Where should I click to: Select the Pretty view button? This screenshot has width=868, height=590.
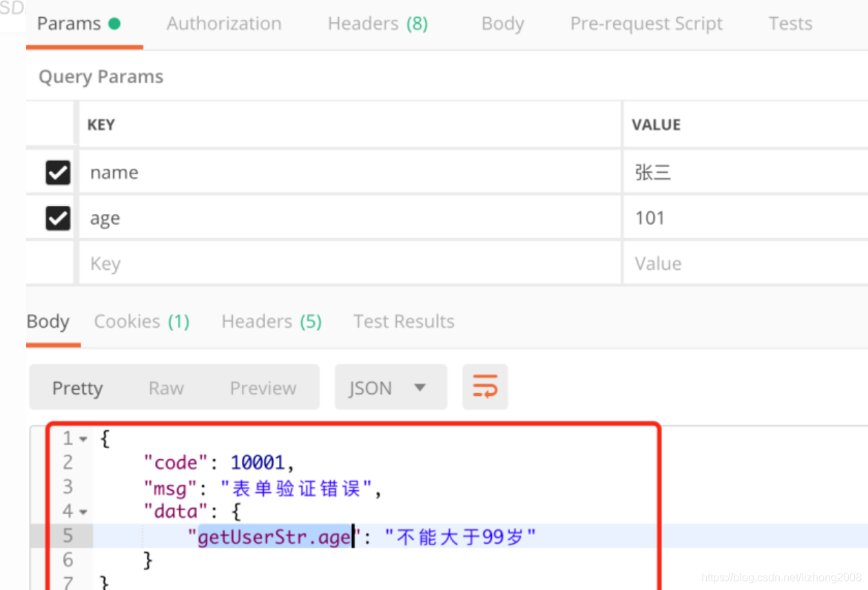[x=77, y=388]
